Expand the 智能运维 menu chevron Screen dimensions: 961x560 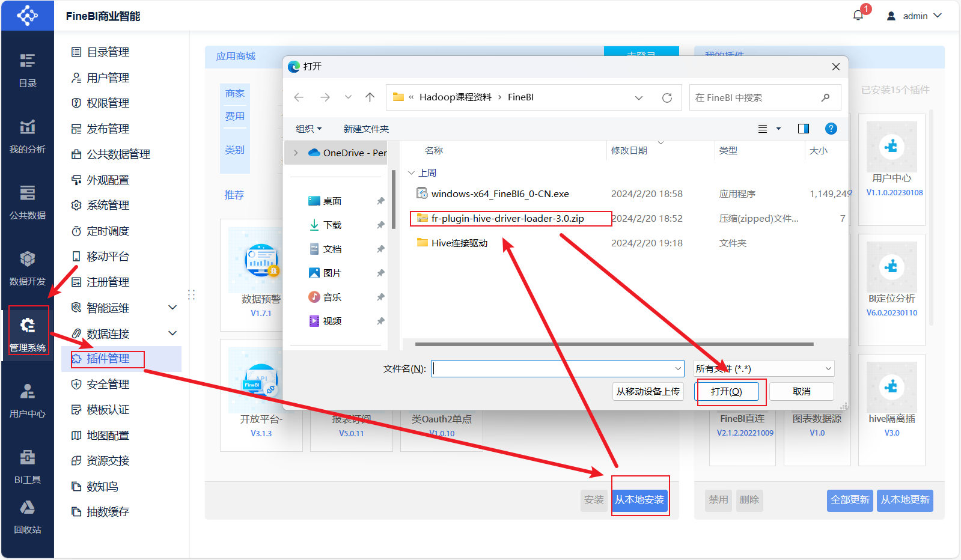(x=172, y=308)
